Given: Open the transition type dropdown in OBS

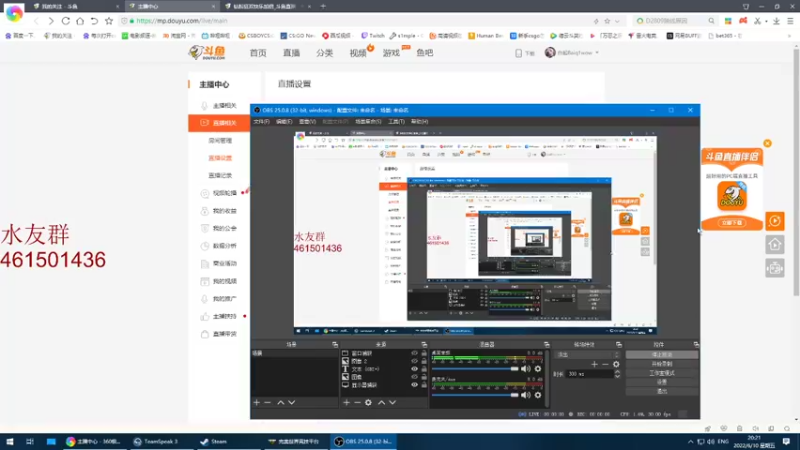Looking at the screenshot, I should [587, 355].
